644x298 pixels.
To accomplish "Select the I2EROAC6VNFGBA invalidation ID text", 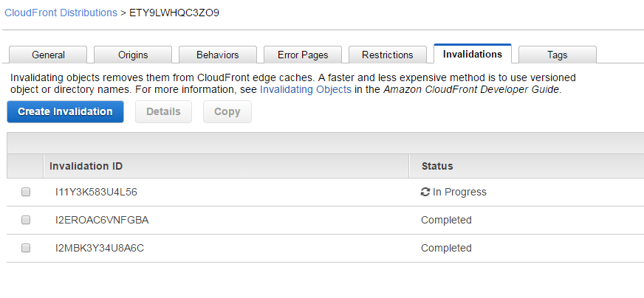I will coord(102,220).
